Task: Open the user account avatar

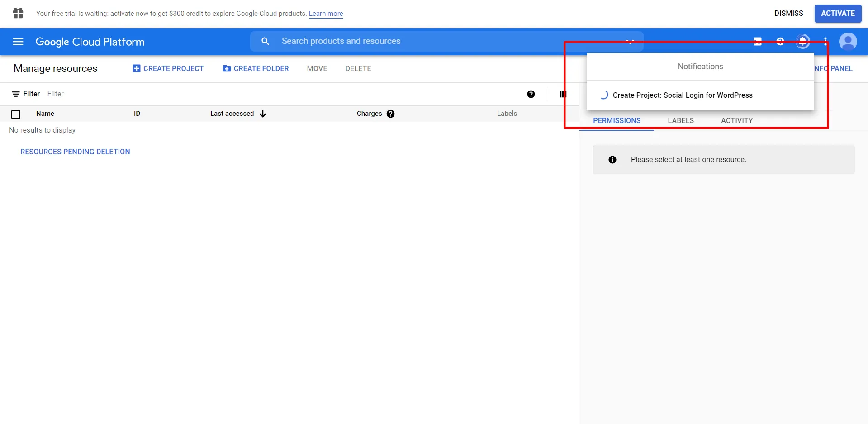Action: point(848,42)
